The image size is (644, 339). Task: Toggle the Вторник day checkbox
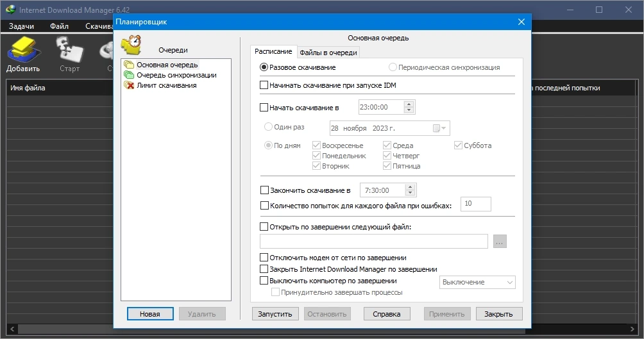pyautogui.click(x=316, y=166)
